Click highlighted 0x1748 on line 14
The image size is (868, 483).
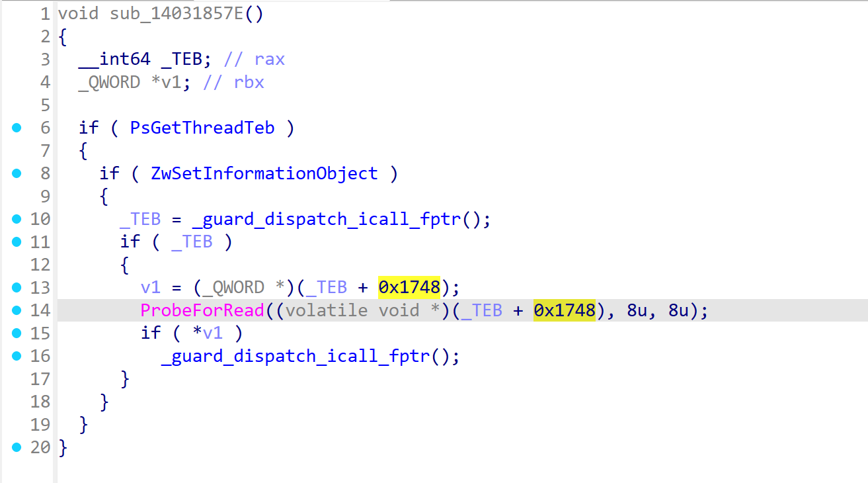tap(565, 310)
